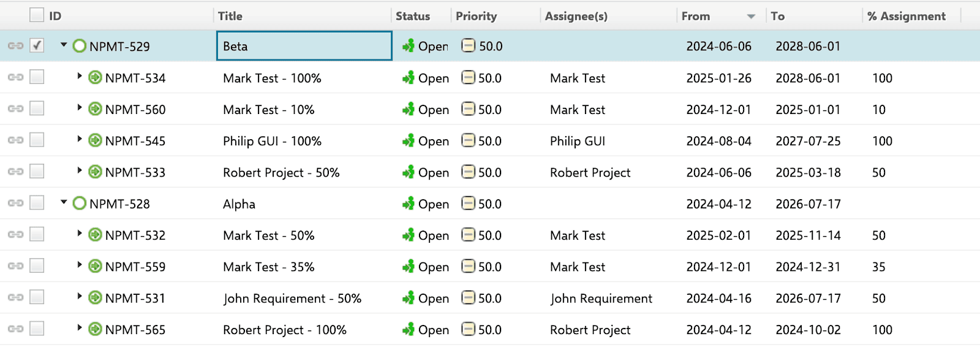Open the NPMT-545 ID link
Viewport: 980px width, 347px height.
pyautogui.click(x=135, y=141)
